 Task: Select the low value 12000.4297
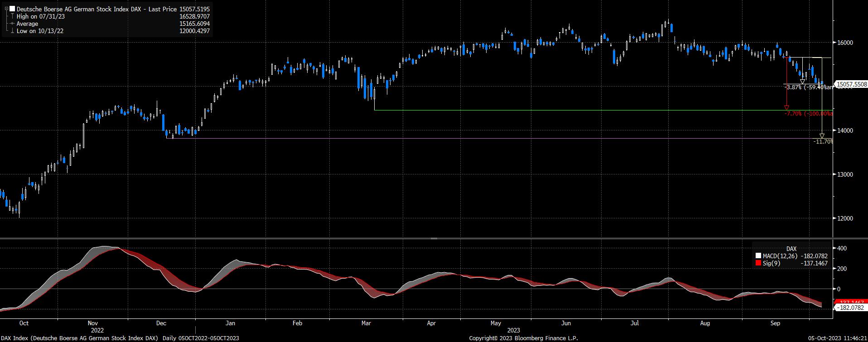195,31
